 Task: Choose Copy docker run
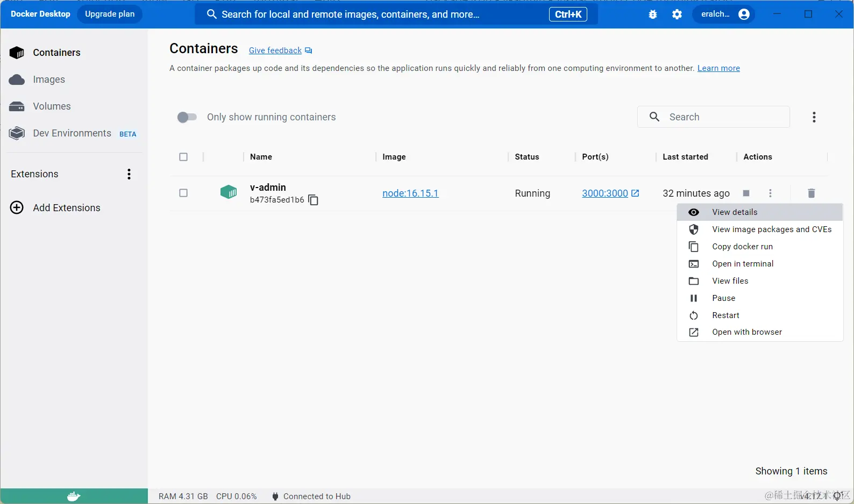[x=760, y=247]
